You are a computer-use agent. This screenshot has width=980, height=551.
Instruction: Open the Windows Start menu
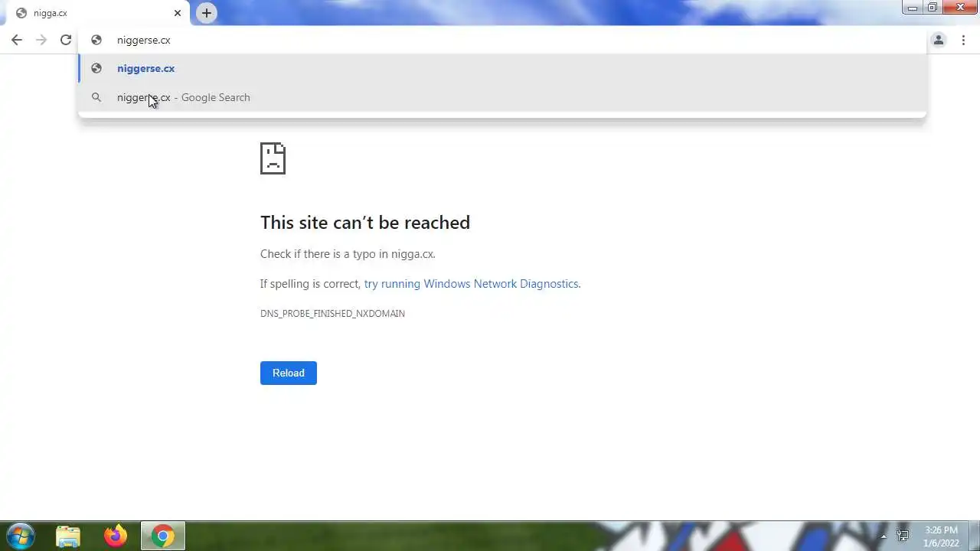(x=21, y=536)
